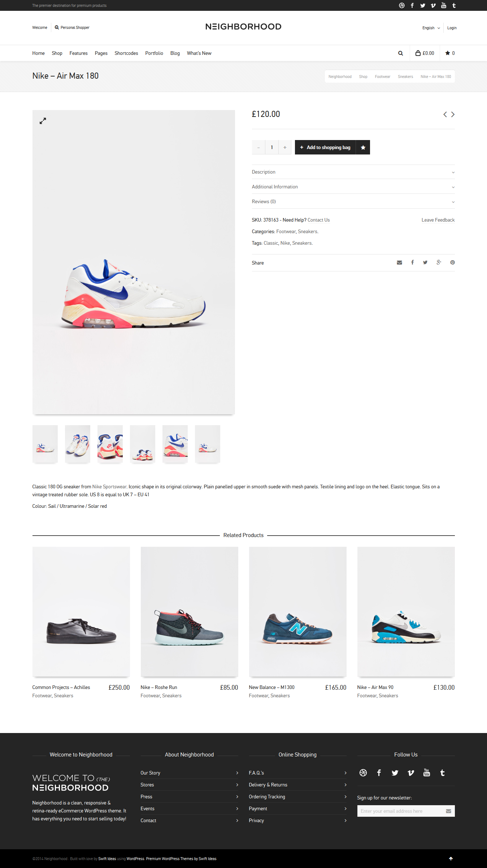
Task: Select the third shoe thumbnail image
Action: click(110, 444)
